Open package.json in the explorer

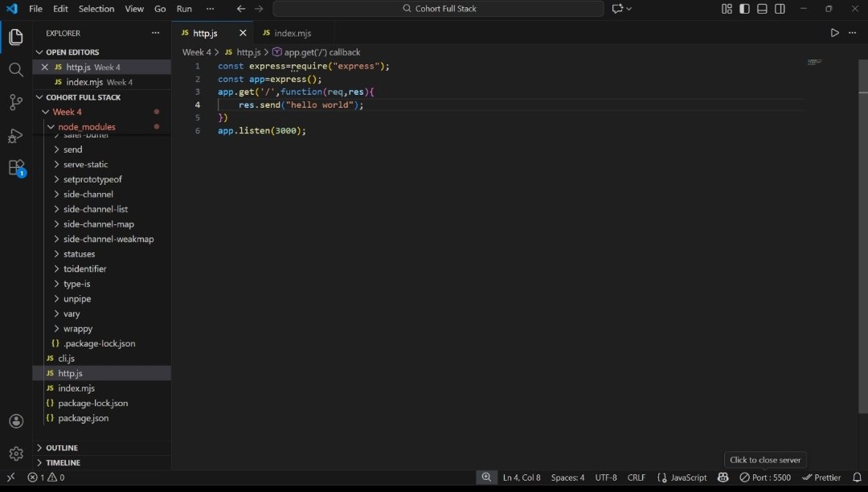102,419
